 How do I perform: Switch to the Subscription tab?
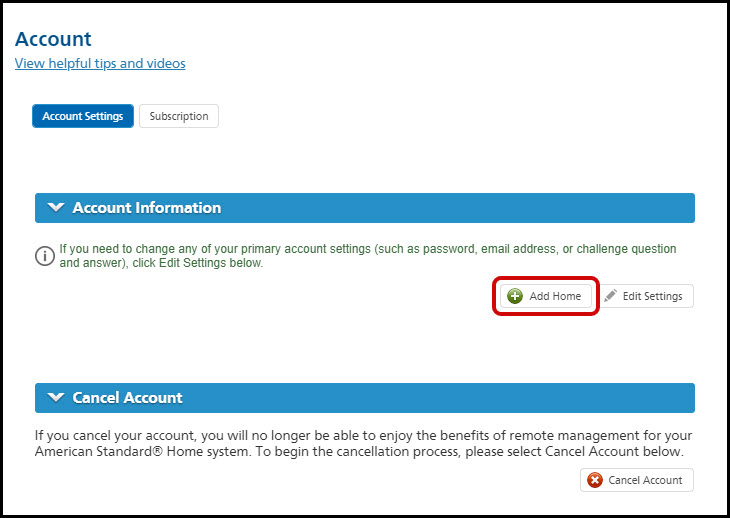(x=179, y=116)
